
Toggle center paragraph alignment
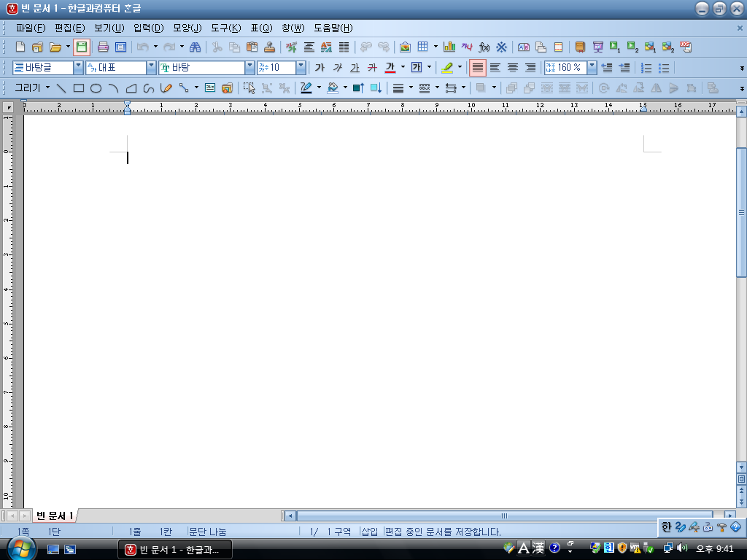513,68
